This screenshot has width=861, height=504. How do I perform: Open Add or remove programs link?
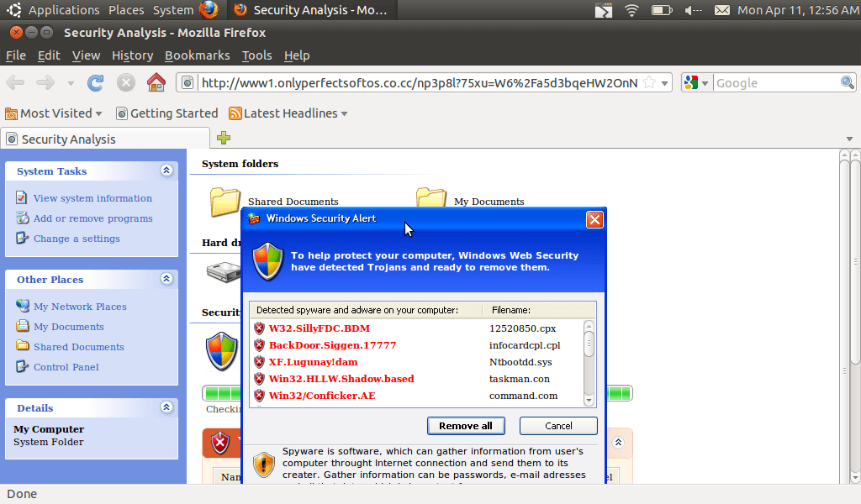[x=92, y=218]
